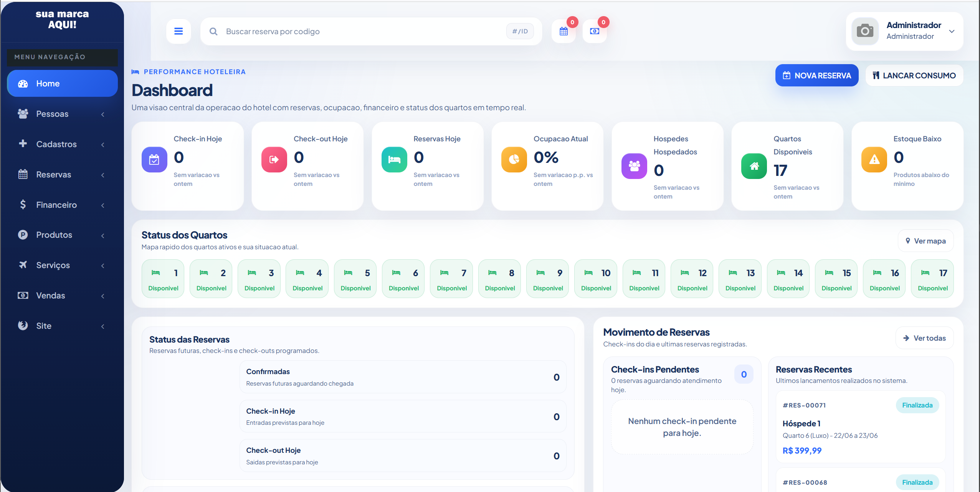
Task: Click the Hospedes Hospedados purple group icon
Action: click(634, 166)
